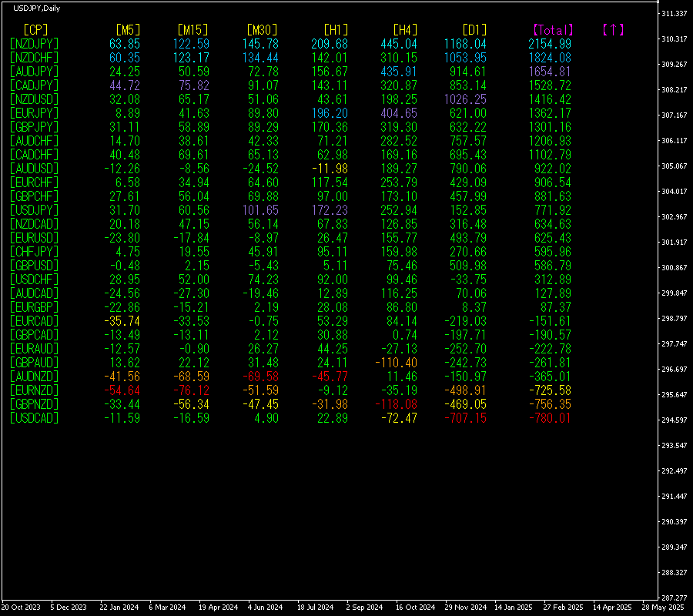Click the [EURUSD] pair label

pos(34,238)
